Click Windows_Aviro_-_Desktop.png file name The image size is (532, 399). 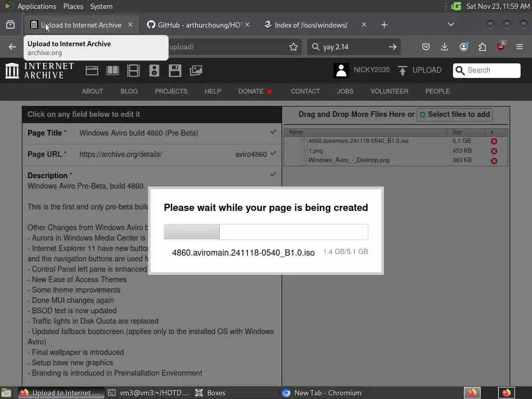tap(349, 160)
